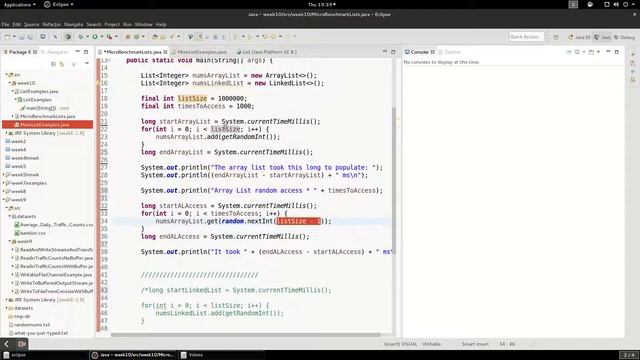Click the Debug bug icon in toolbar

[81, 37]
